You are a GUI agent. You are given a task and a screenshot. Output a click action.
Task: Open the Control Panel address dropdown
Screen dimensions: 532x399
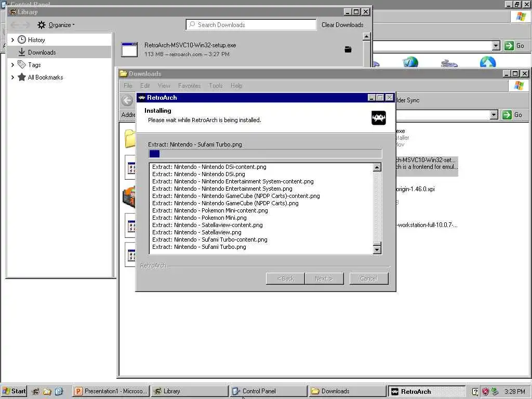496,46
